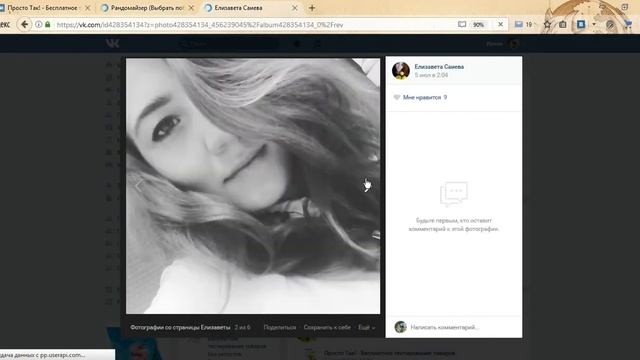Click the photo post date link
The width and height of the screenshot is (640, 360).
tap(431, 75)
